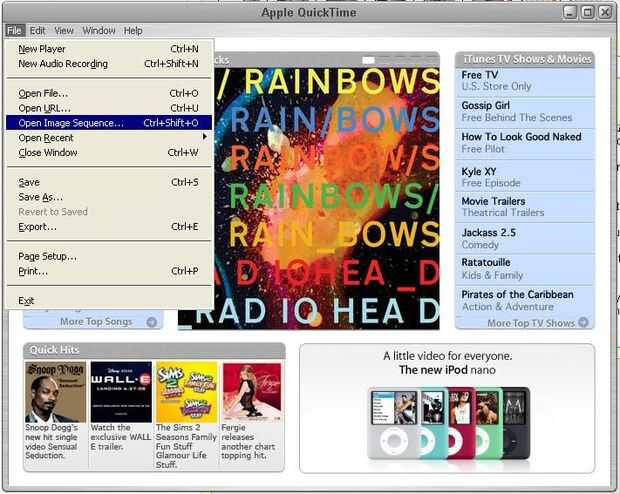Screen dimensions: 620x494
Task: Minimize the Apple QuickTime window
Action: [570, 12]
